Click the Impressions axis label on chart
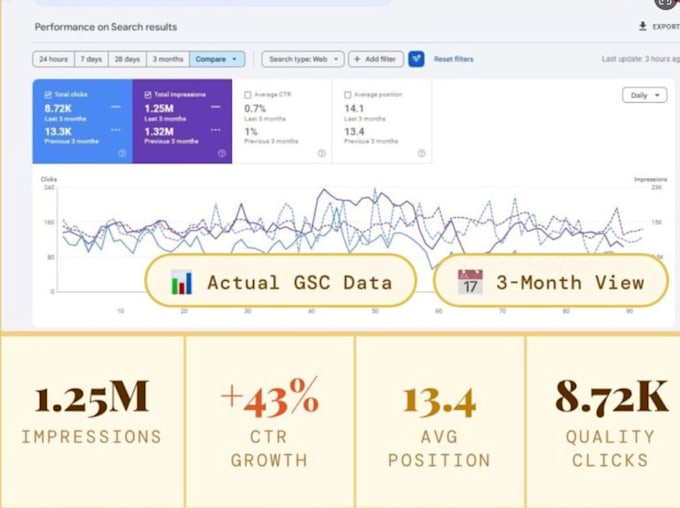This screenshot has width=680, height=508. 651,179
